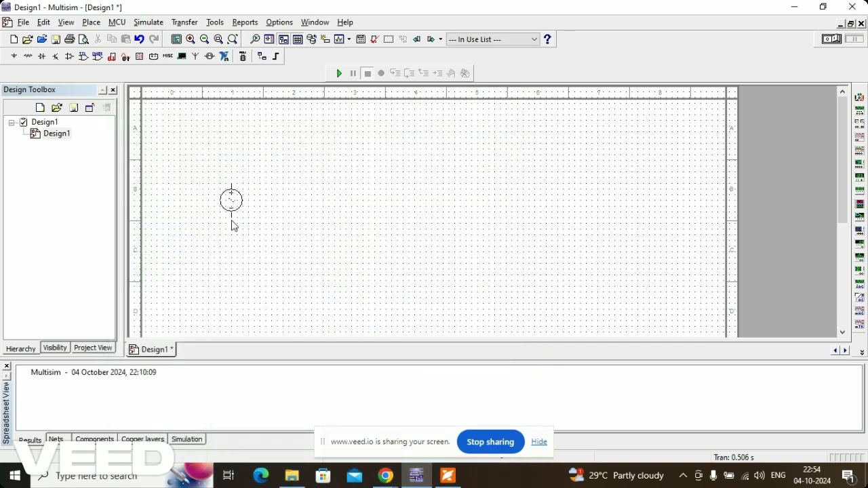The width and height of the screenshot is (868, 488).
Task: Click the New design toolbar icon
Action: pyautogui.click(x=14, y=39)
